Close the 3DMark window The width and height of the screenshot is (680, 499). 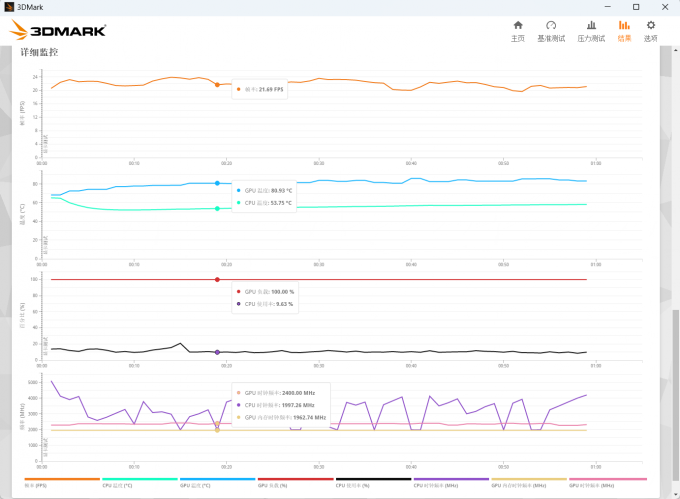(664, 7)
